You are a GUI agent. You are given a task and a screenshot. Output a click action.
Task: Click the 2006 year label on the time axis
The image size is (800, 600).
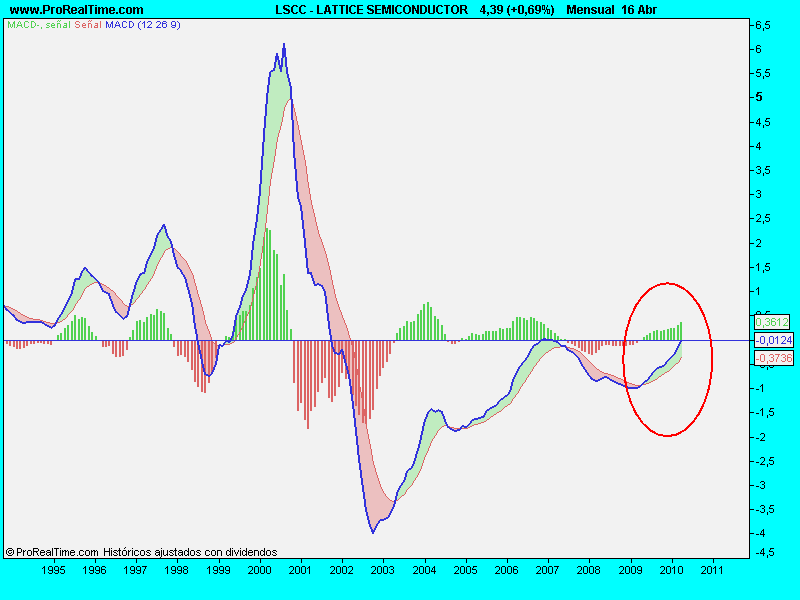pos(506,570)
